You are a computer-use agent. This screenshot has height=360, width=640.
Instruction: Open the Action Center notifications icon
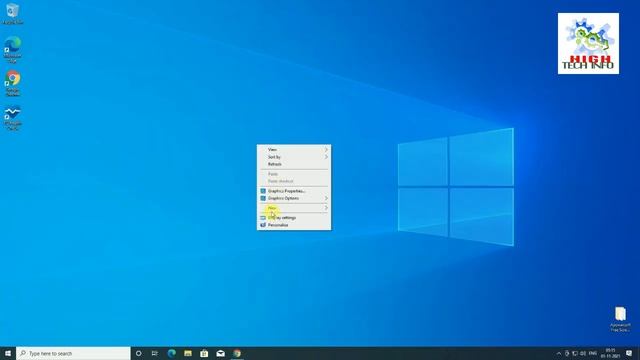[629, 353]
